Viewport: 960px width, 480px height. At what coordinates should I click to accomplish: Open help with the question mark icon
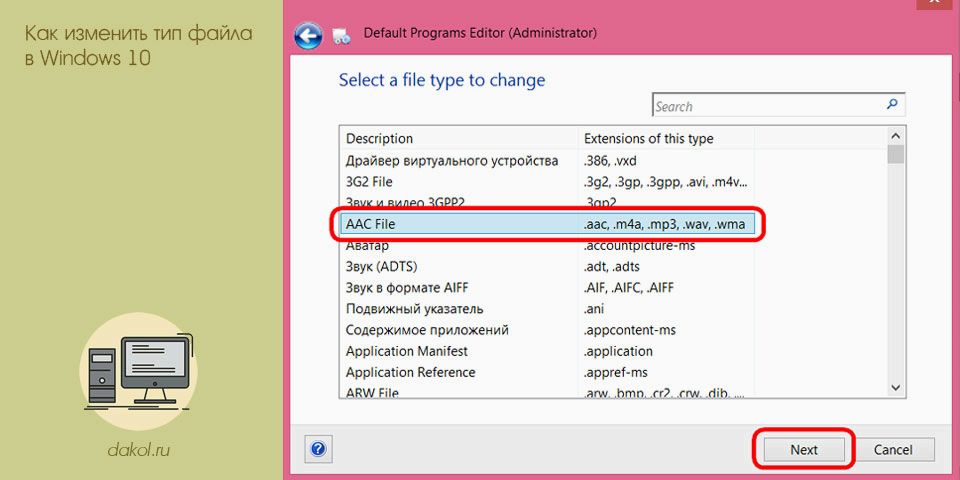tap(318, 449)
